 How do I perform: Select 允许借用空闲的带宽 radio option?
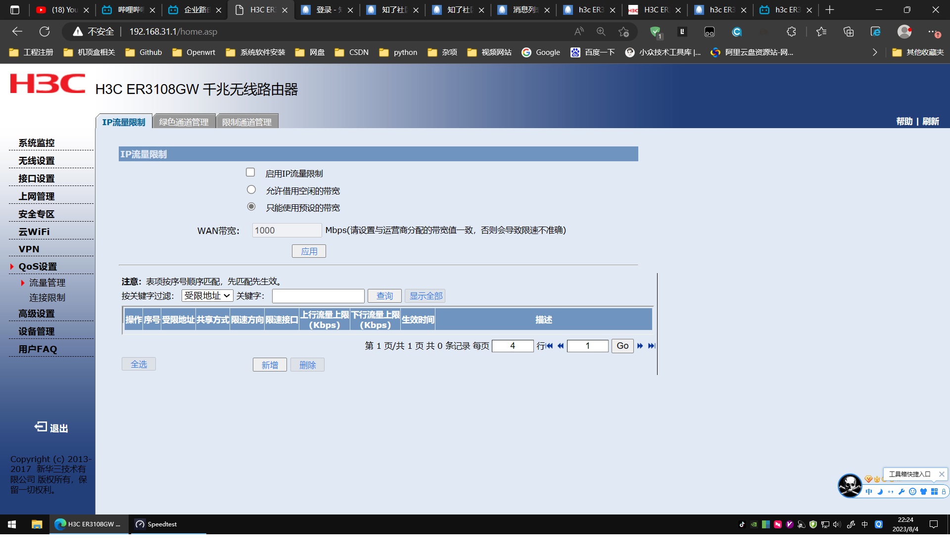point(251,190)
